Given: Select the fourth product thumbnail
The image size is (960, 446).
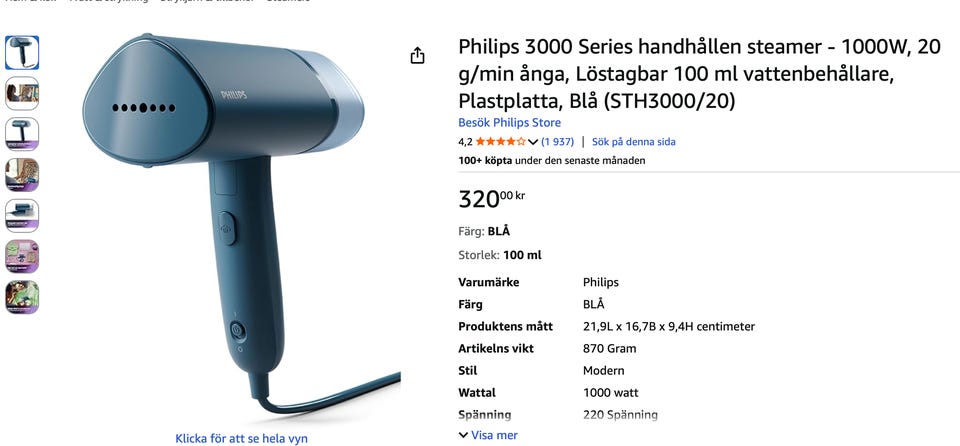Looking at the screenshot, I should click(22, 175).
